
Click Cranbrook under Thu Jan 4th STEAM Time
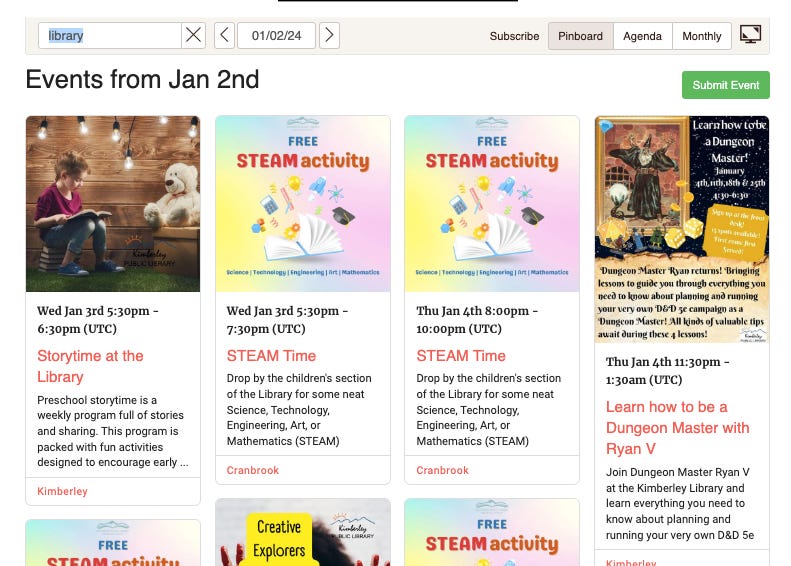[x=442, y=470]
